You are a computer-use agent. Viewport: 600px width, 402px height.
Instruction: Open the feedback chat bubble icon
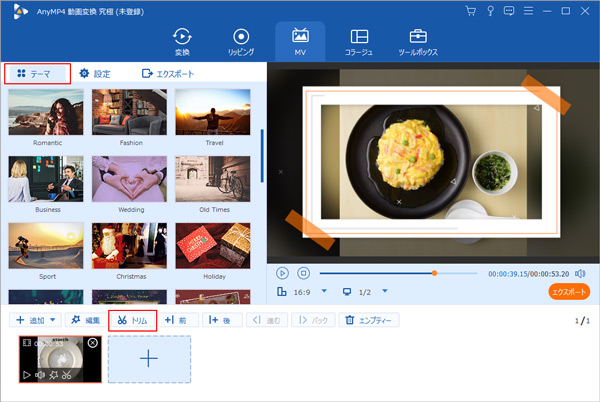click(x=508, y=11)
